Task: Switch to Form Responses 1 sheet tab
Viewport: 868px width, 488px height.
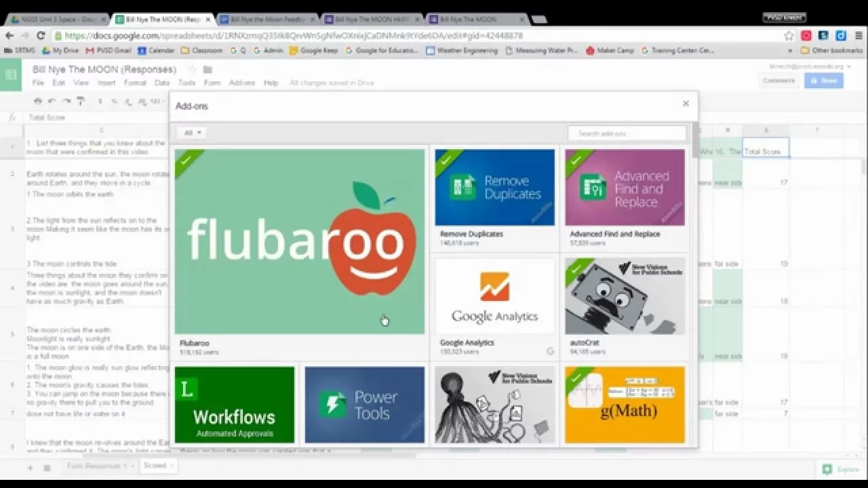Action: (99, 466)
